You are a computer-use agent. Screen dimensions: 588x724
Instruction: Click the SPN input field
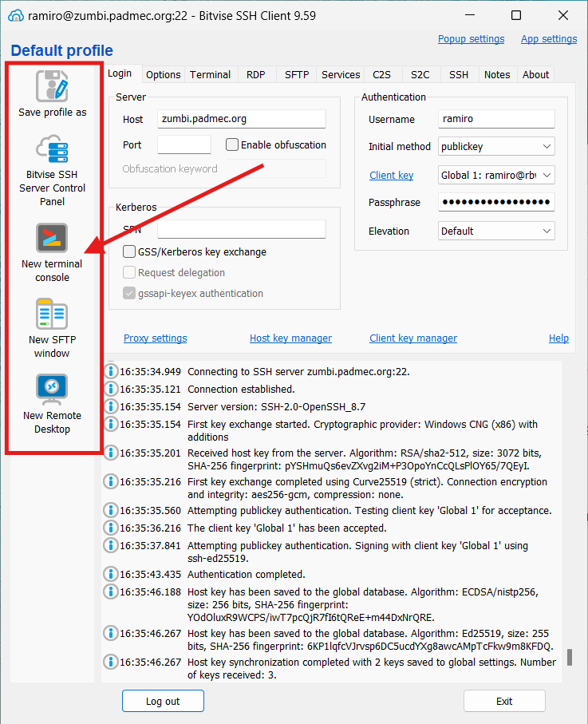coord(242,229)
